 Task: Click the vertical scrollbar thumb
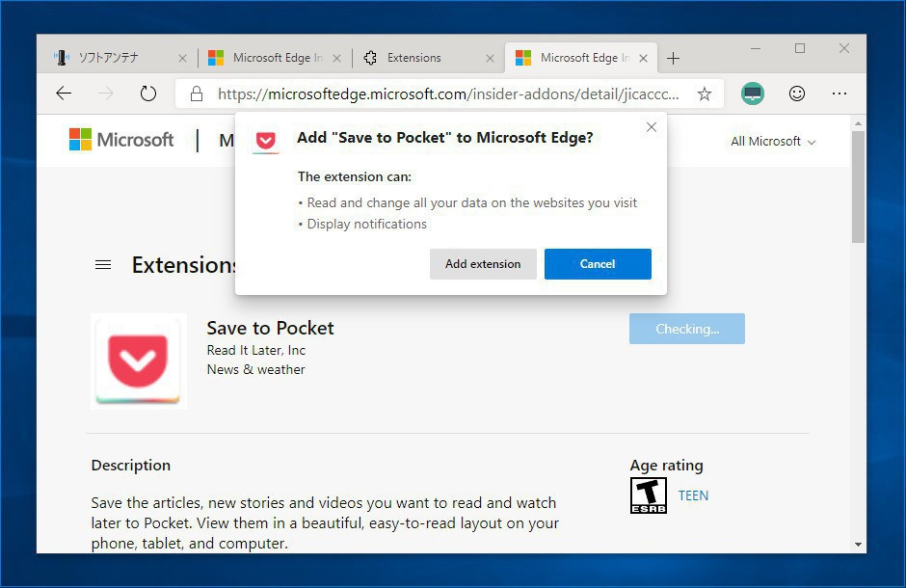(x=858, y=187)
